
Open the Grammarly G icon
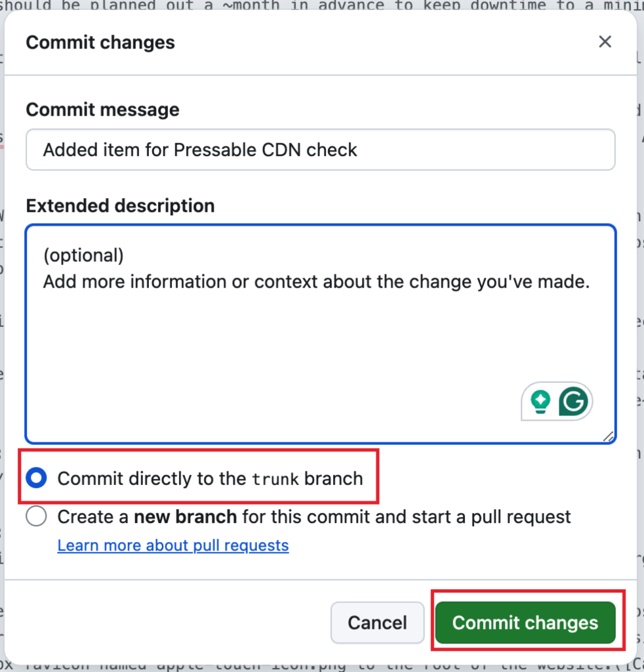coord(574,401)
